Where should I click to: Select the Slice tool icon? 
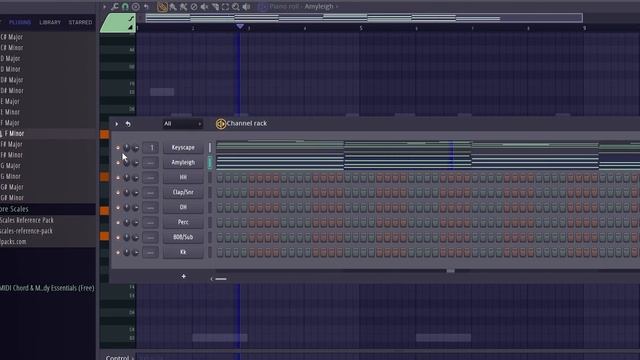pos(215,7)
